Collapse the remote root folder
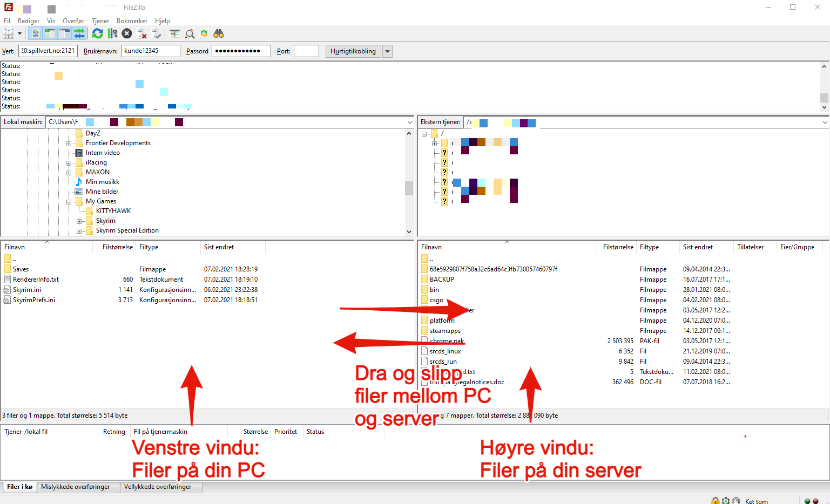Screen dimensions: 830x504 tap(424, 134)
